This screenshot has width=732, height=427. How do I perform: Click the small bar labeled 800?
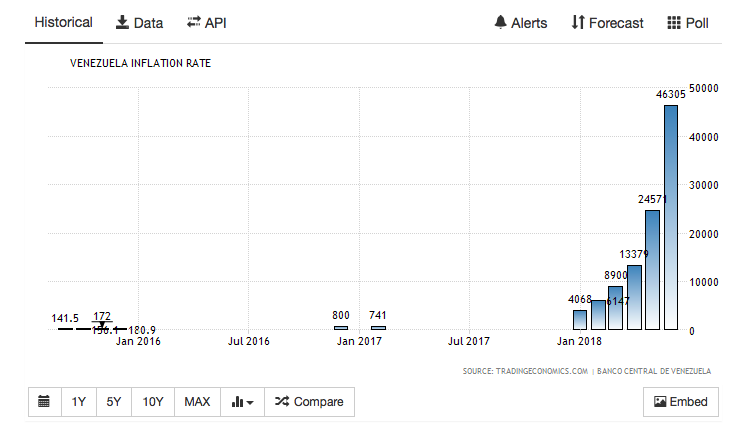point(341,327)
